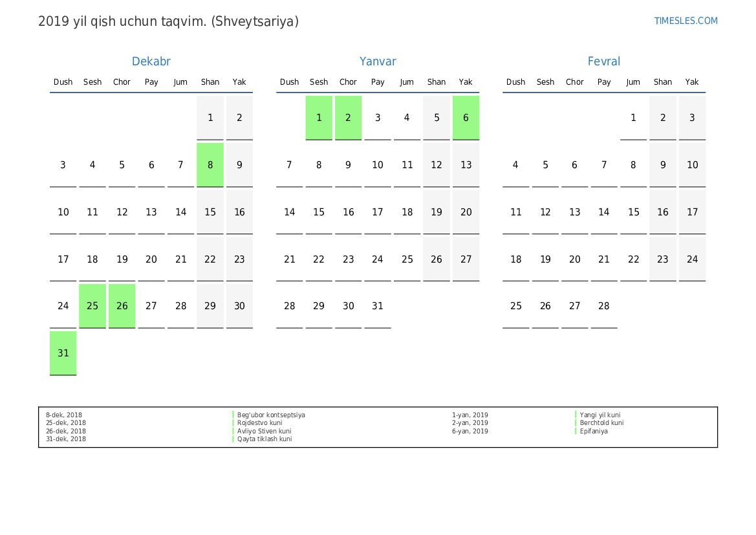Click day 25 in Fevral
The image size is (756, 535).
[x=516, y=306]
